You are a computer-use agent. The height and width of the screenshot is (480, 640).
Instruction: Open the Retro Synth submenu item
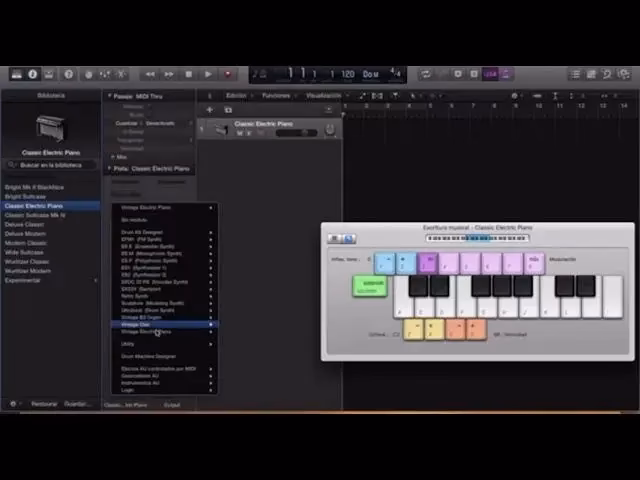164,296
